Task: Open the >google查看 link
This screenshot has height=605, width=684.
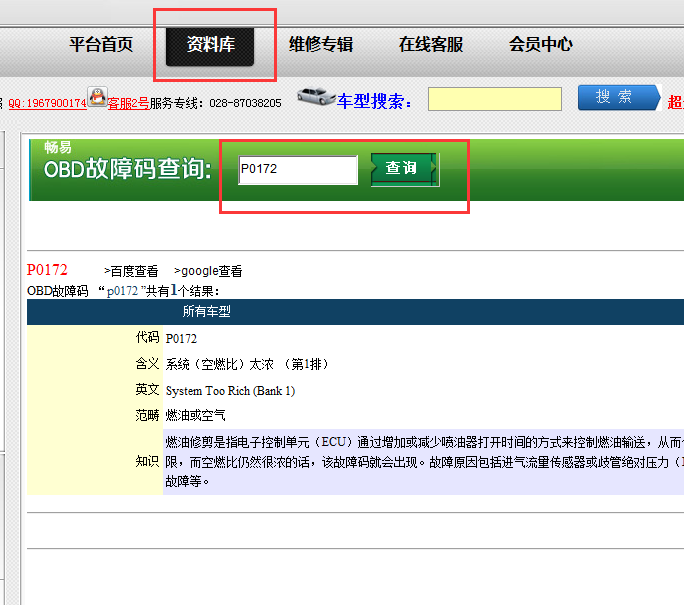Action: pos(208,271)
